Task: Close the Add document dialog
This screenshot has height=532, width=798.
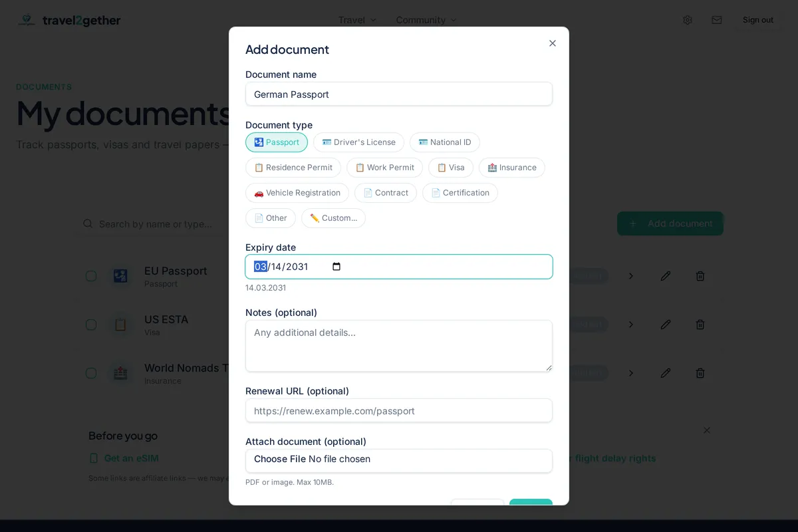Action: click(x=553, y=43)
